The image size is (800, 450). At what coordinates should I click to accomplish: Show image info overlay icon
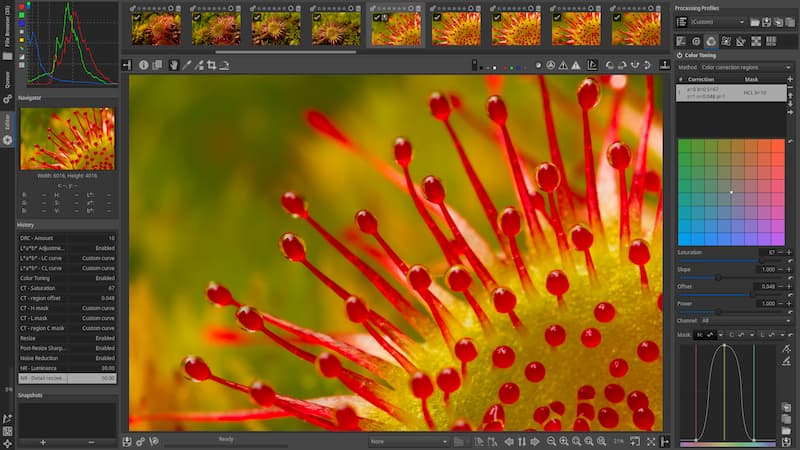click(144, 65)
